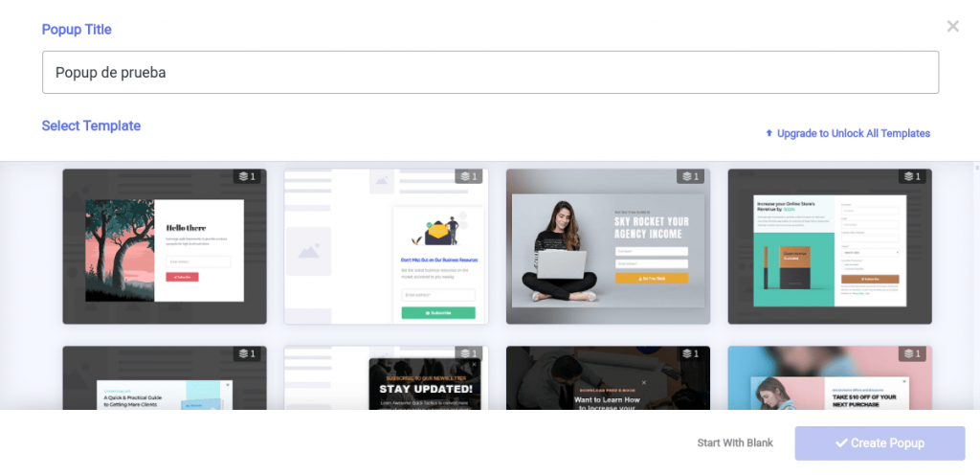Click layers badge on $10 Off template
Screen dimensions: 980x476
click(912, 353)
